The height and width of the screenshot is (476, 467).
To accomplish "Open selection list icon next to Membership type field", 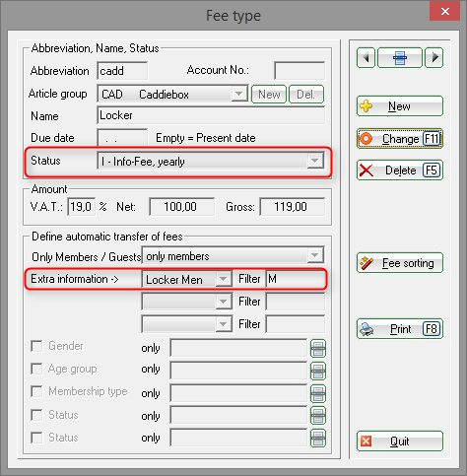I will pos(318,393).
